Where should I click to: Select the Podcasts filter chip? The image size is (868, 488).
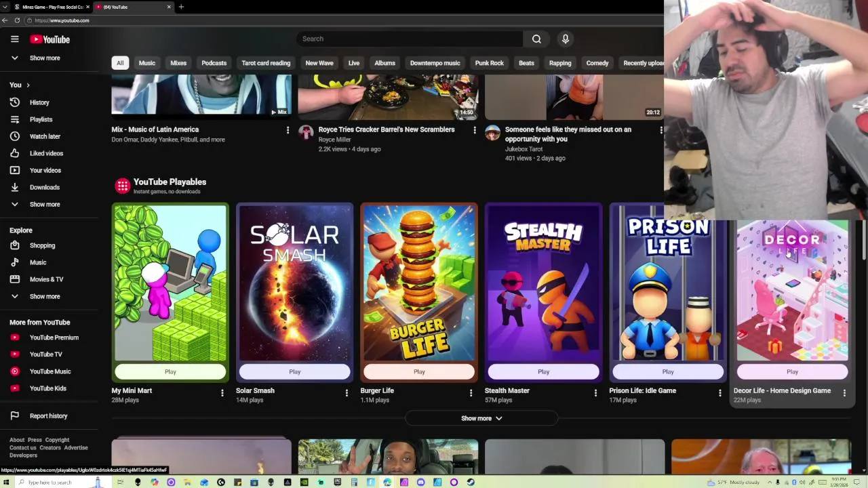click(214, 63)
